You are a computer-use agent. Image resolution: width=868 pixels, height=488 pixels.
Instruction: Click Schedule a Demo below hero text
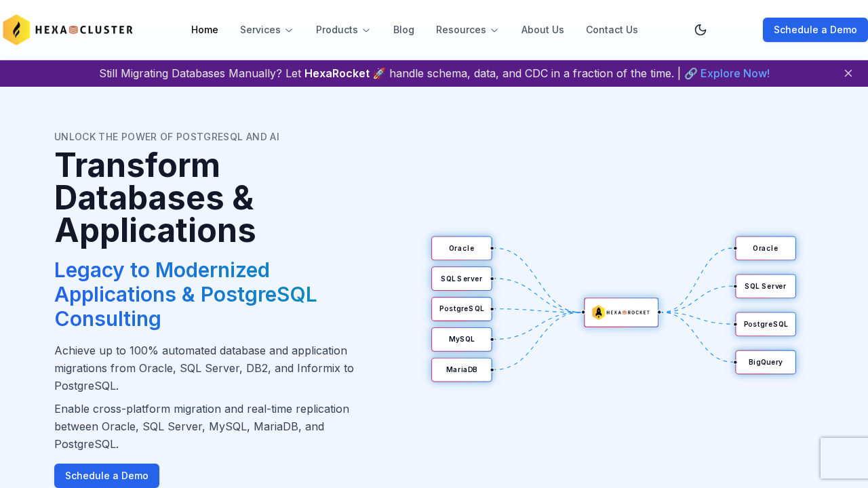coord(106,476)
